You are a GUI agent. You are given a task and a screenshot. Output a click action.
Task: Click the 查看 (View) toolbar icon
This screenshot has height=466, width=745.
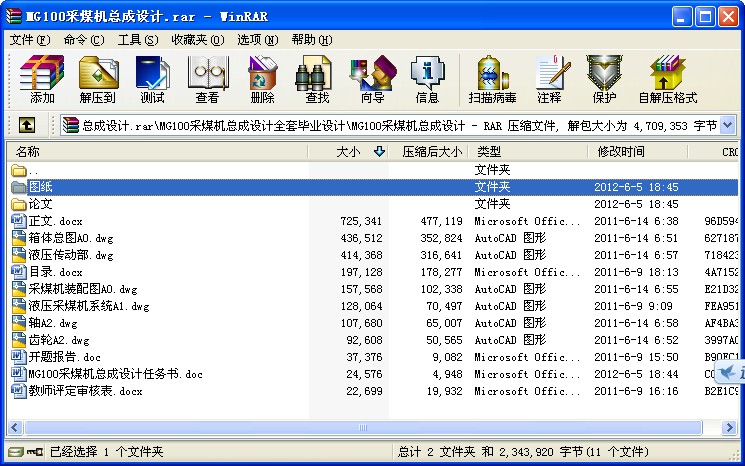(x=207, y=79)
